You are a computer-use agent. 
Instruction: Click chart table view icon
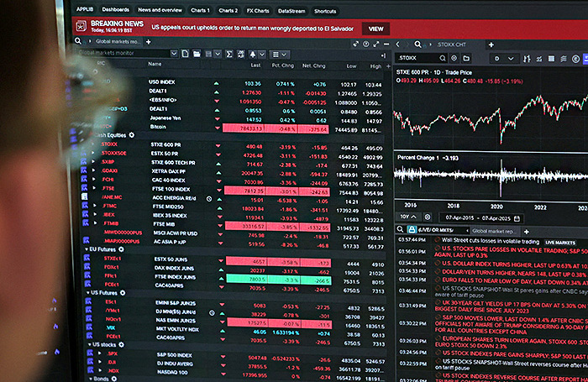click(551, 59)
